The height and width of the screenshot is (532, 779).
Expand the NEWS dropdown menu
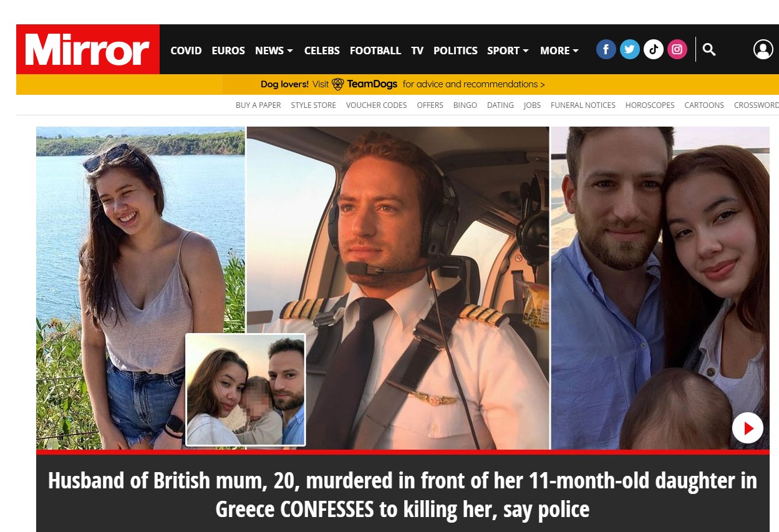274,51
